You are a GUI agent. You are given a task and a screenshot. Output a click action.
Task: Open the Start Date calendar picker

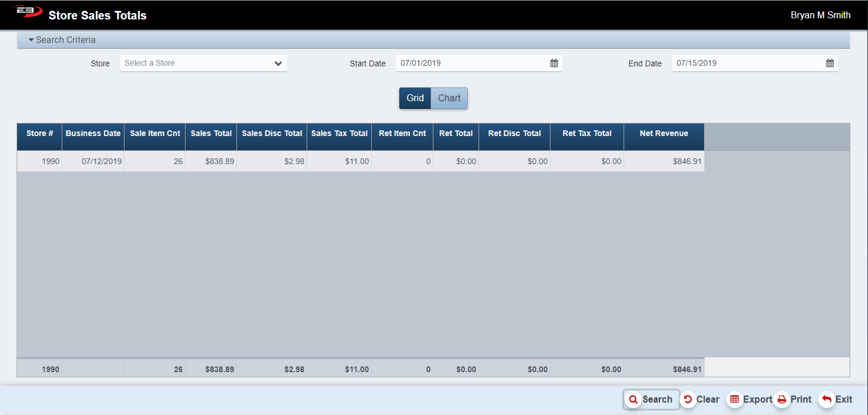(x=554, y=63)
